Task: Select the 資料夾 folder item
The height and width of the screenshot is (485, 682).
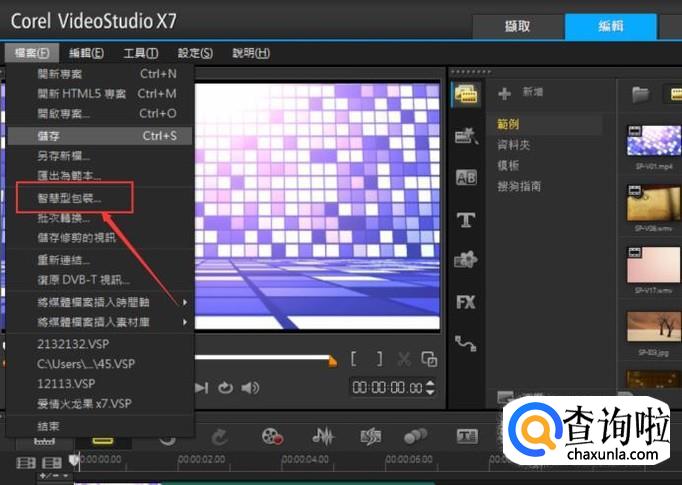Action: pyautogui.click(x=514, y=145)
